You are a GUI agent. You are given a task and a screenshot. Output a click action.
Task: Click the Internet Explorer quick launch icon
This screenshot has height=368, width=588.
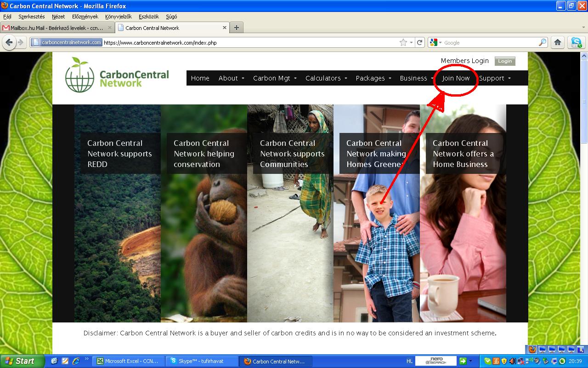(x=76, y=361)
